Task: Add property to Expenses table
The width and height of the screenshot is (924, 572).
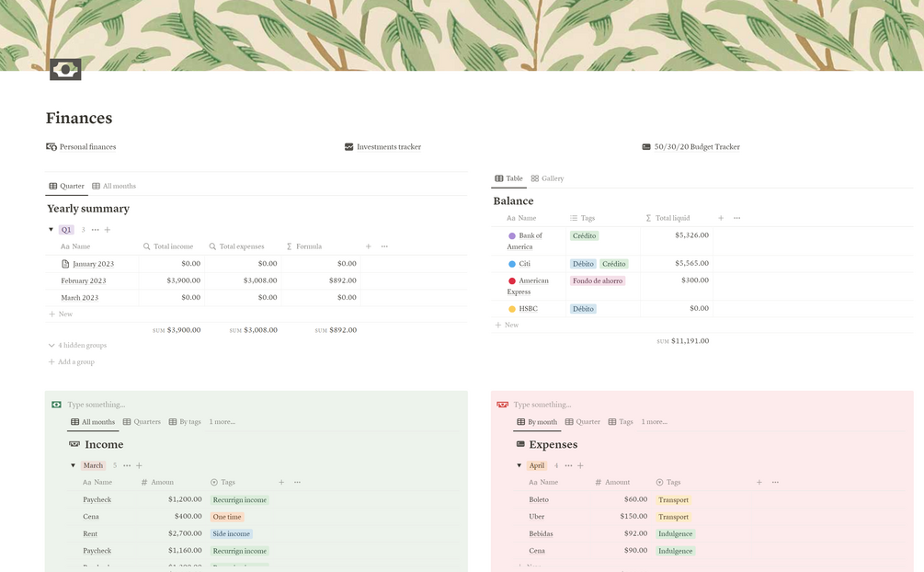Action: [759, 483]
